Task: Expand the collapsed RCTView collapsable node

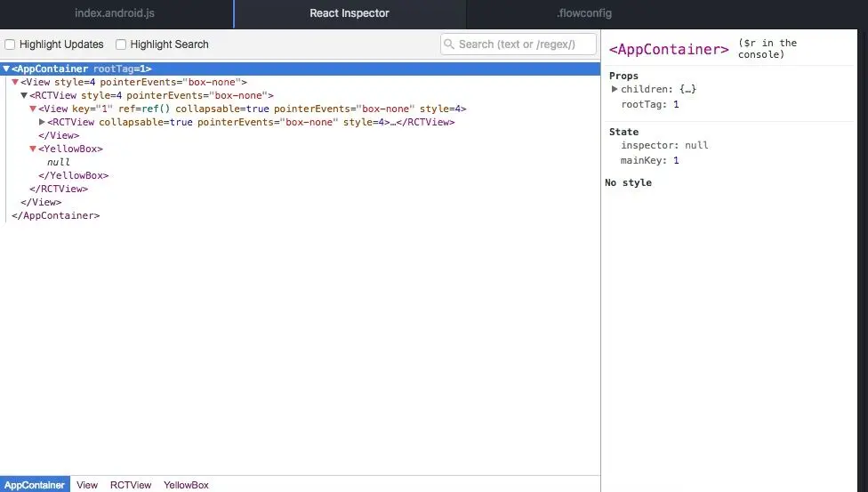Action: 42,122
